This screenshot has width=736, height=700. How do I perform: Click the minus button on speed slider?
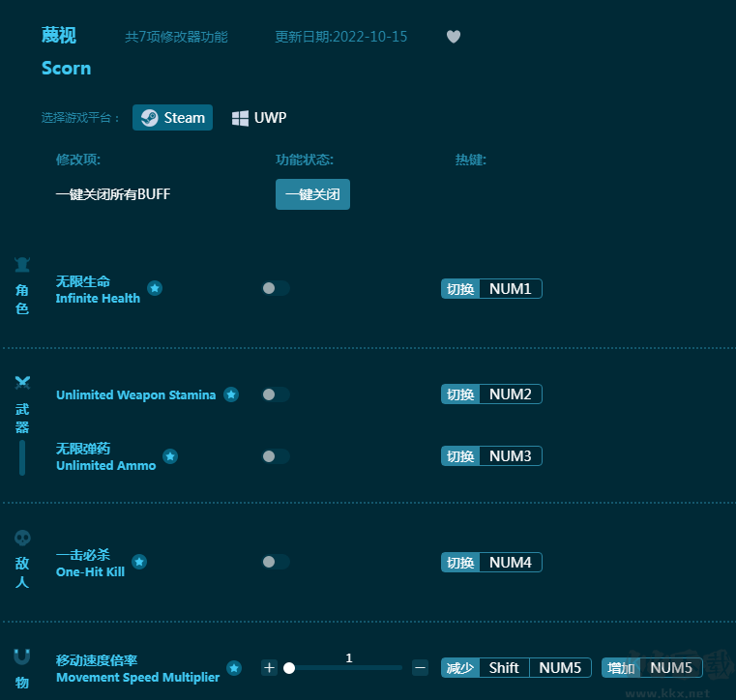pyautogui.click(x=420, y=668)
